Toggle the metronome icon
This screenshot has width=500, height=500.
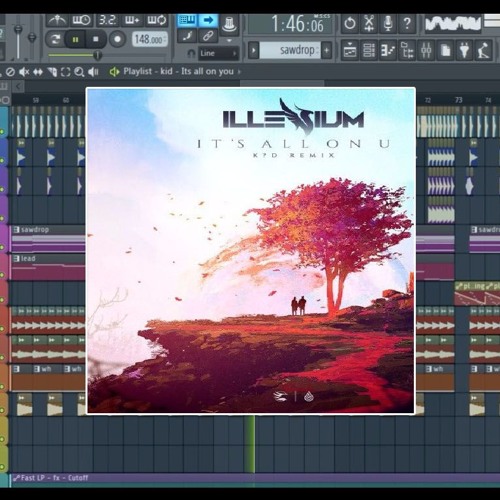57,21
